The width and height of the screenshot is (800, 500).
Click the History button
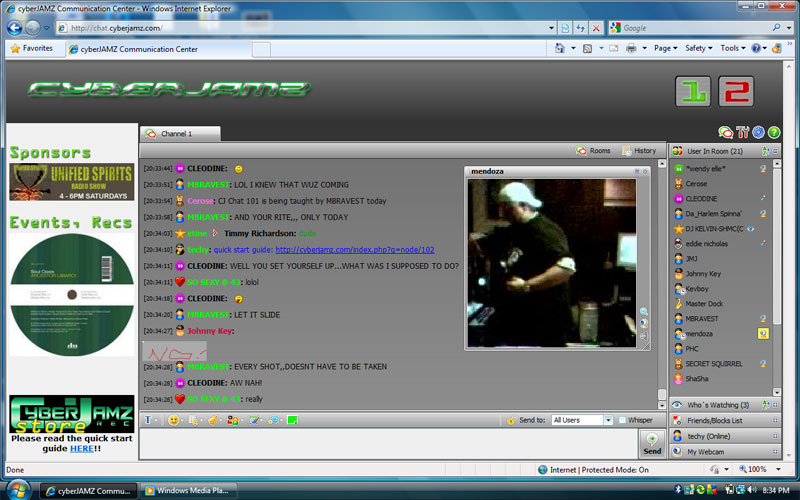(x=639, y=151)
